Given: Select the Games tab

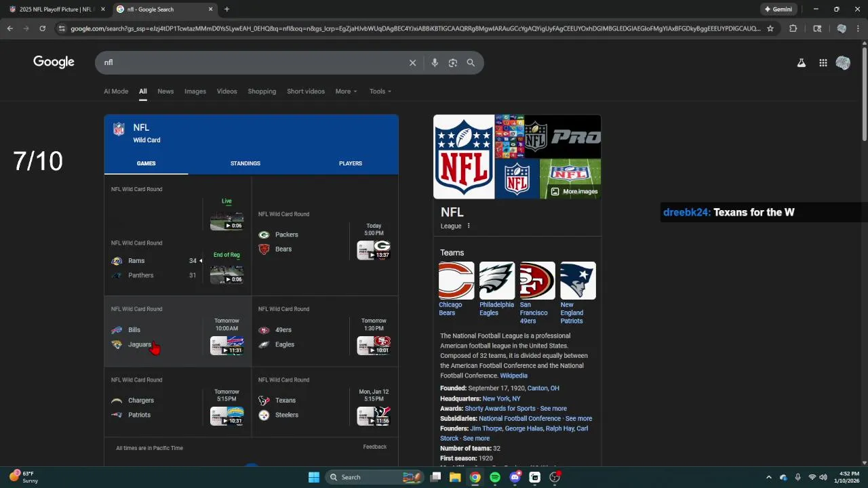Looking at the screenshot, I should pos(146,163).
